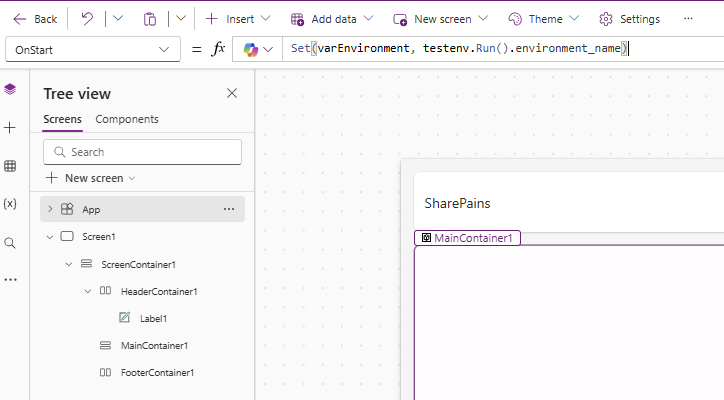The height and width of the screenshot is (400, 724).
Task: Open the paste options dropdown arrow
Action: pos(181,19)
